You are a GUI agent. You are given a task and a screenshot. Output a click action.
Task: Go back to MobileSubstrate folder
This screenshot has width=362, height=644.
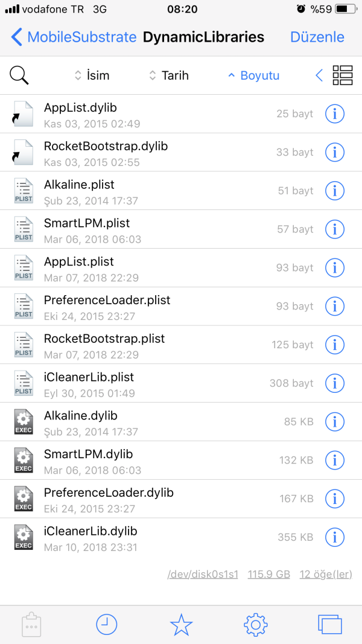pos(74,37)
